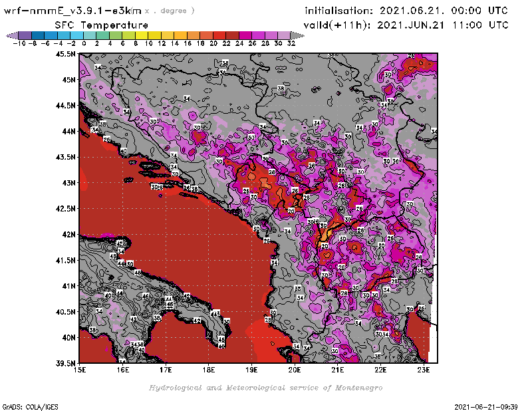Image resolution: width=532 pixels, height=411 pixels.
Task: Click the 15E longitude label
Action: [80, 370]
